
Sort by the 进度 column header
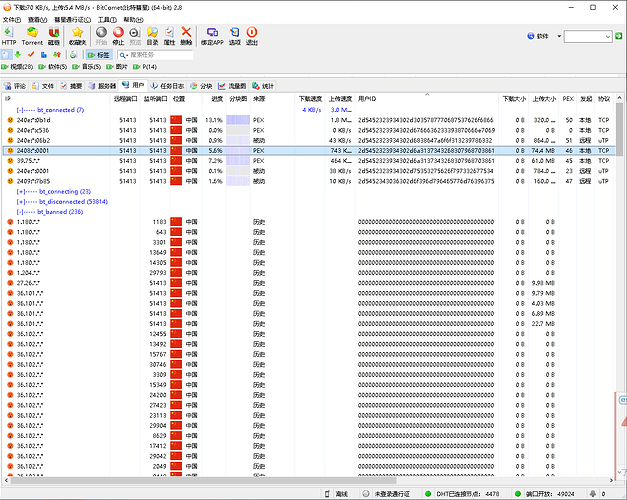click(x=214, y=99)
